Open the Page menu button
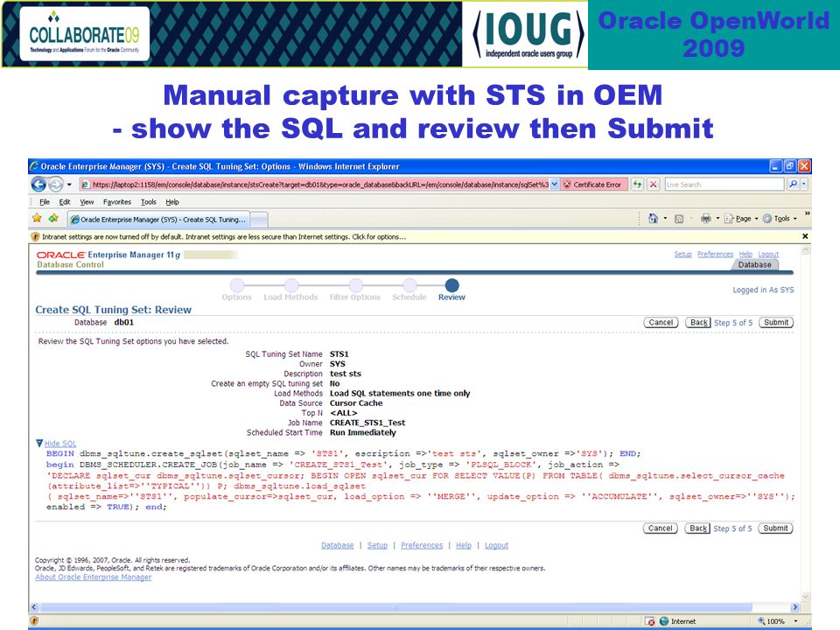Viewport: 840px width, 630px height. click(x=741, y=219)
